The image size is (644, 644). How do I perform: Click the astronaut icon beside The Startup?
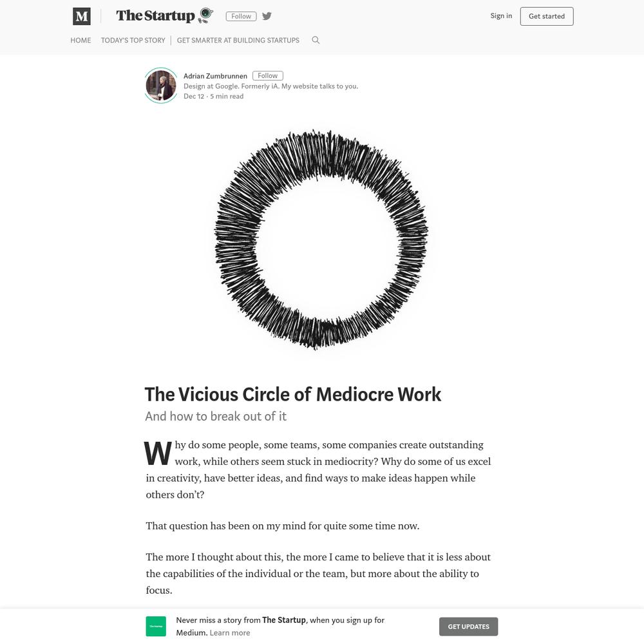206,15
